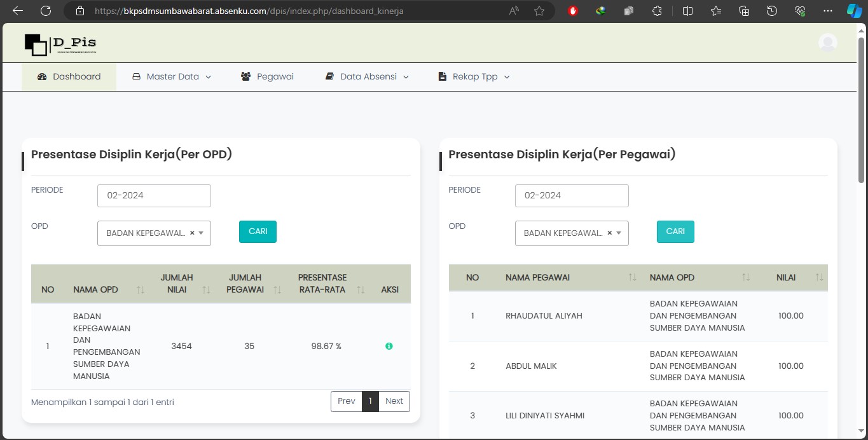This screenshot has width=868, height=440.
Task: Open browser extensions puzzle icon
Action: [x=658, y=11]
